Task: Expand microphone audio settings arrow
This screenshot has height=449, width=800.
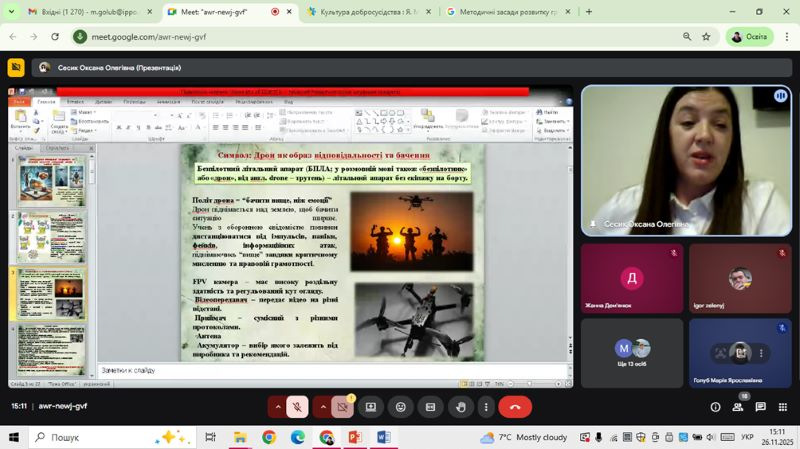Action: 278,407
